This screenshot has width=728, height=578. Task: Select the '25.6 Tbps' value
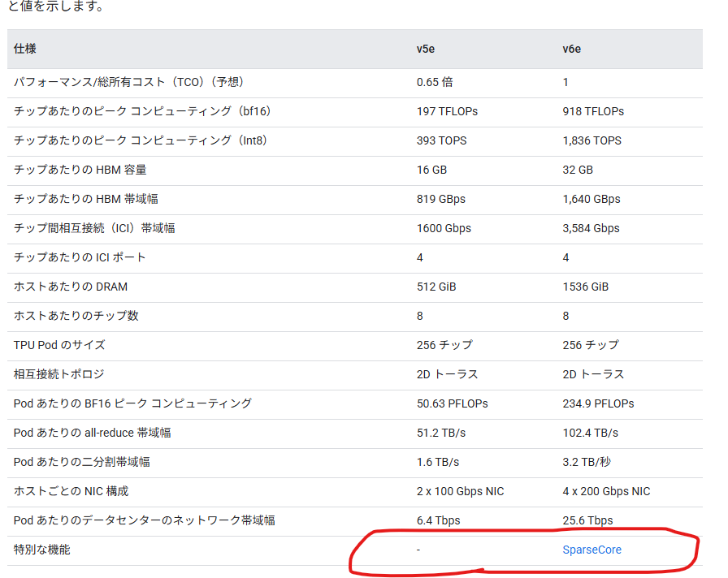[x=587, y=520]
